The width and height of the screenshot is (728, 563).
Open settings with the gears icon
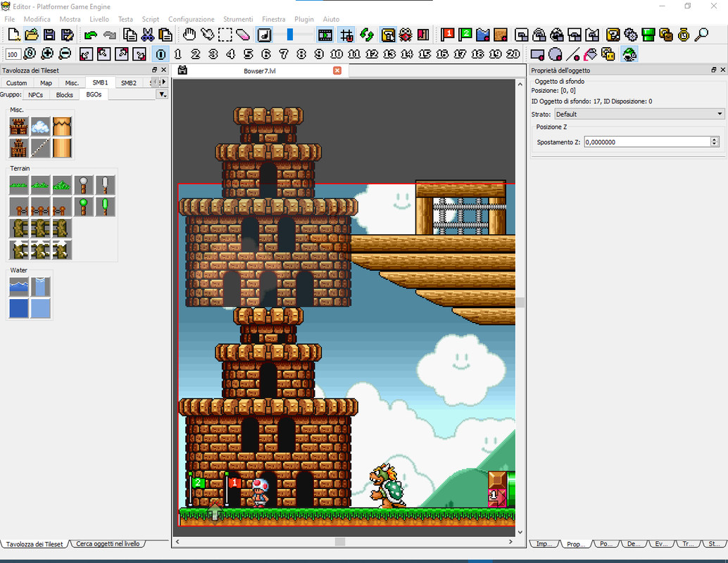[x=631, y=34]
